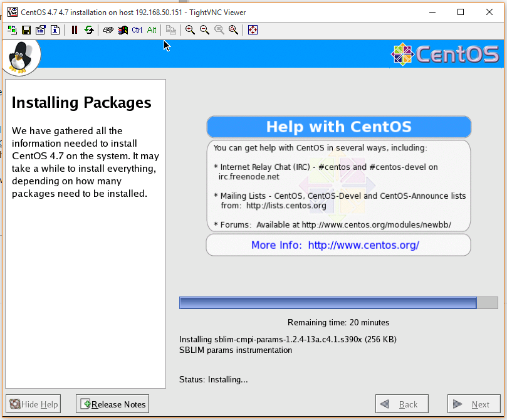Click the Tux penguin logo

click(21, 58)
